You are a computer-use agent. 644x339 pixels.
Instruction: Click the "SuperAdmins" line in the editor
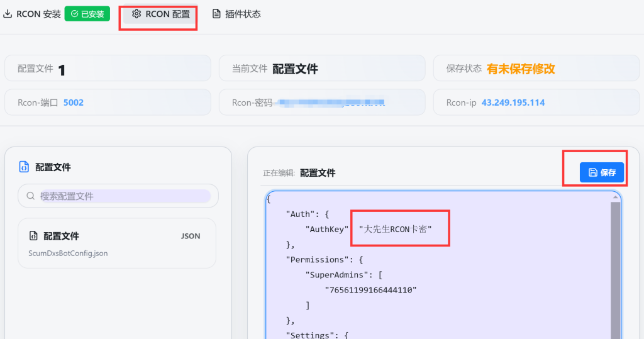pyautogui.click(x=344, y=275)
